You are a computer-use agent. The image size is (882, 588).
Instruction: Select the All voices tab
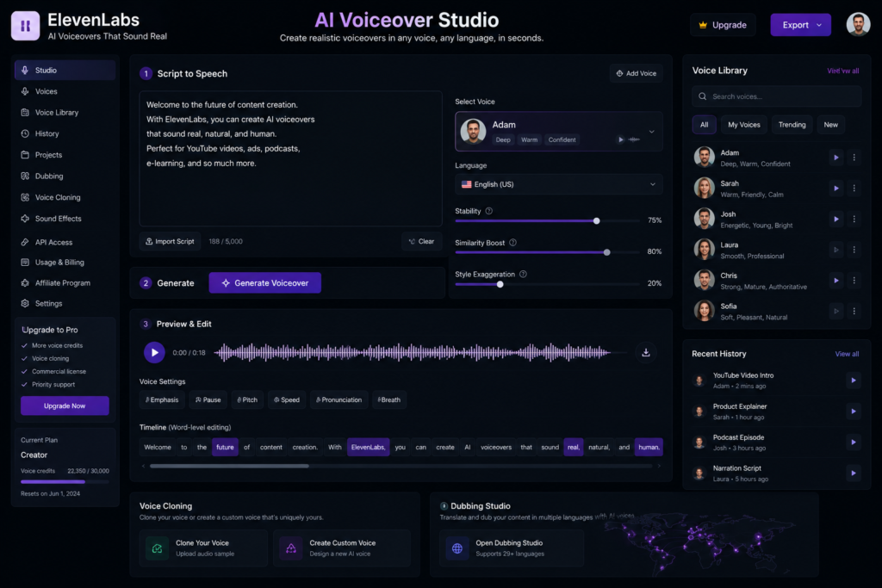705,125
